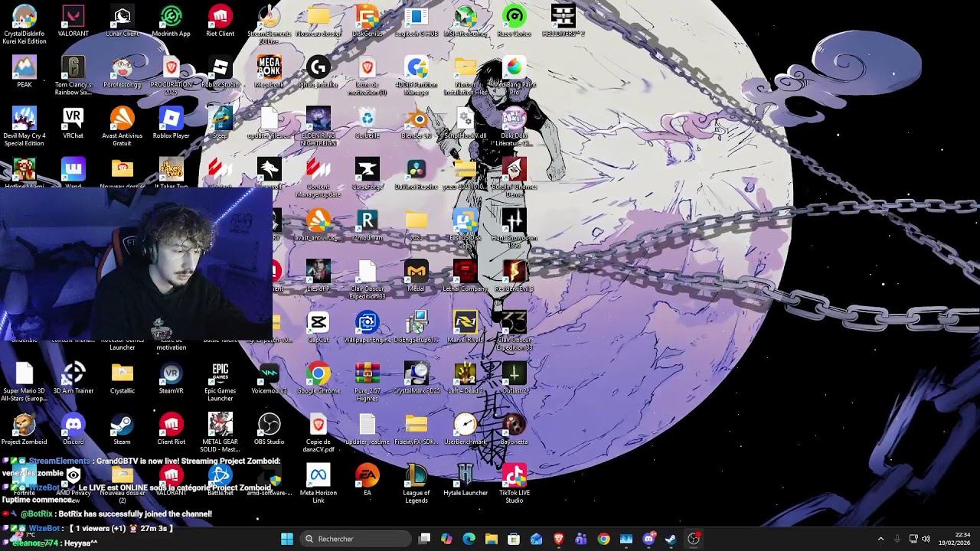Select the Google Chrome desktop shortcut
Image resolution: width=980 pixels, height=551 pixels.
tap(318, 378)
